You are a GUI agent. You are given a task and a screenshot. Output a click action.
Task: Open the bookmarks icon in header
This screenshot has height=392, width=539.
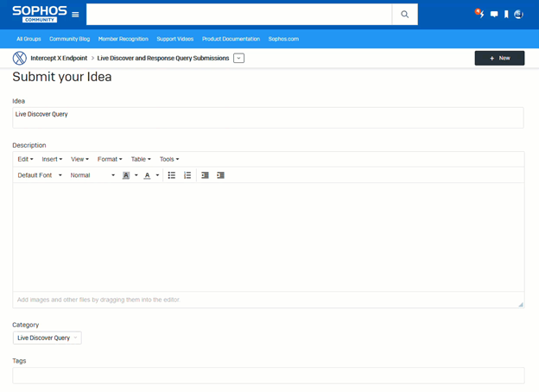coord(506,15)
